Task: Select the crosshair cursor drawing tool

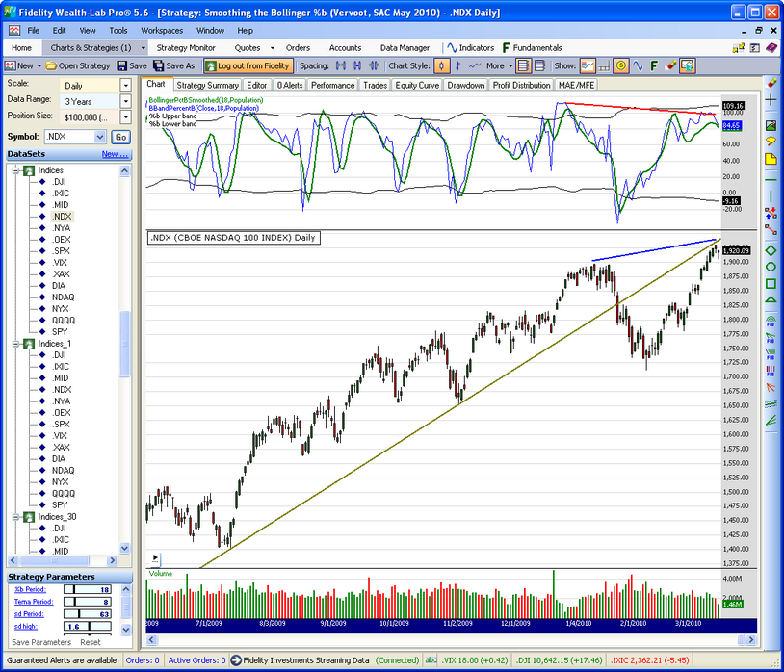Action: (771, 99)
